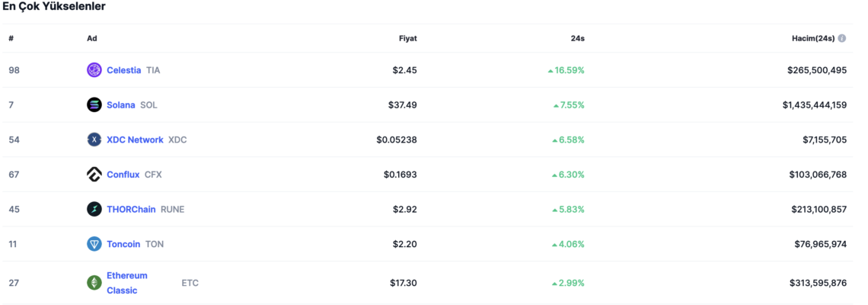This screenshot has width=868, height=305.
Task: Open the Solana coin link
Action: click(120, 104)
